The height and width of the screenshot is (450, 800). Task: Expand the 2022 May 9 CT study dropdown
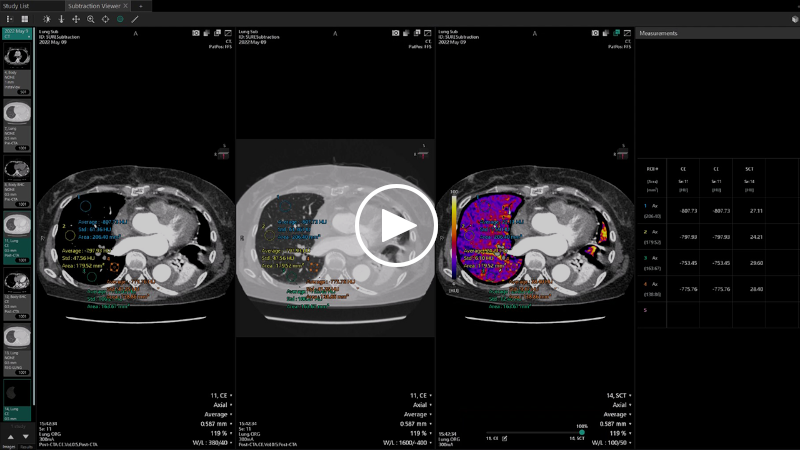(17, 34)
